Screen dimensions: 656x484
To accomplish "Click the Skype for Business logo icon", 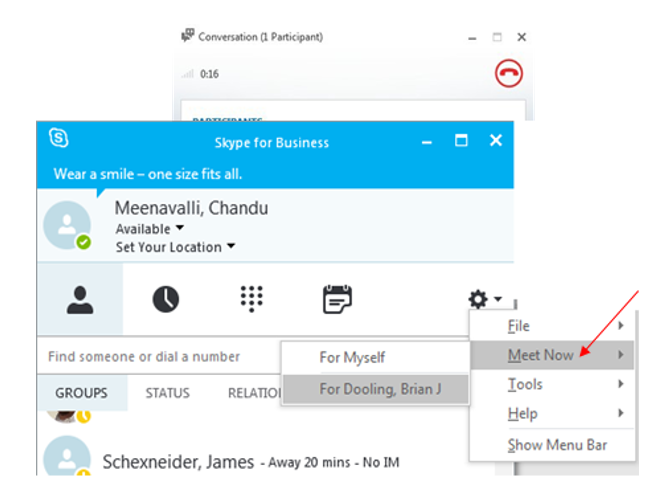I will (59, 138).
